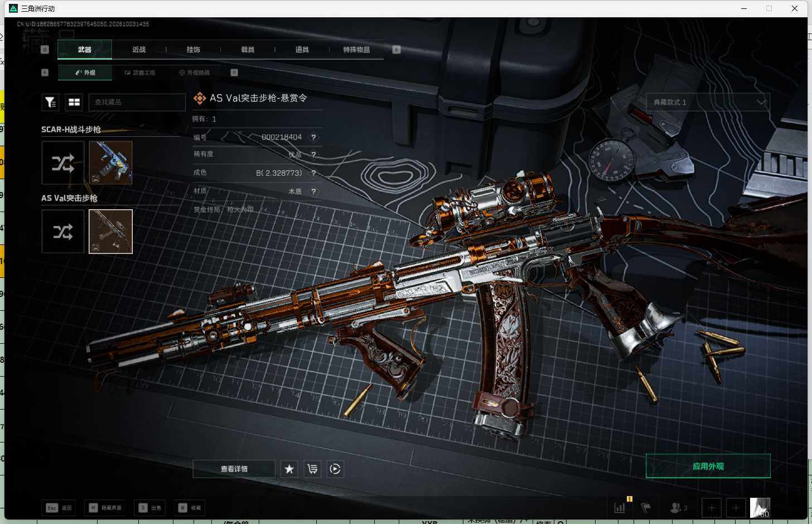This screenshot has width=812, height=524.
Task: Click the wear value B( 2.328773)
Action: click(x=279, y=173)
